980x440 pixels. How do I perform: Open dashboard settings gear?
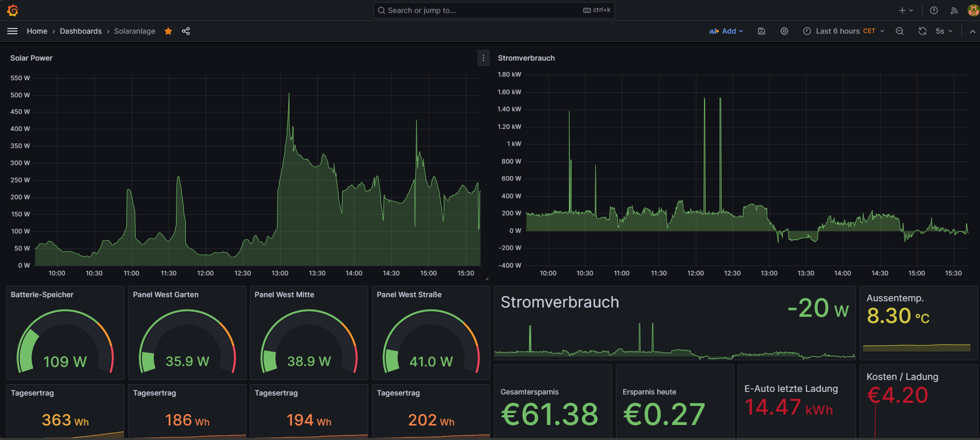point(784,31)
